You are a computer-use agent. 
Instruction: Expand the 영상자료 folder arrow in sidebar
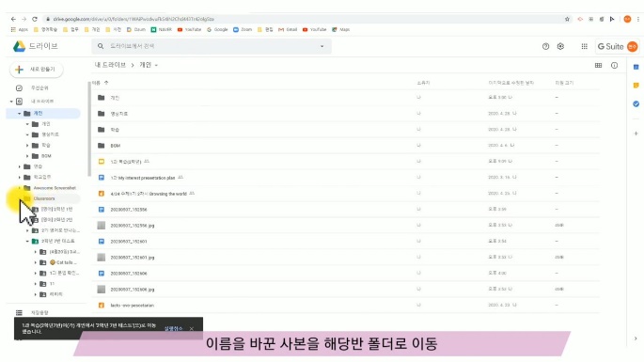point(27,134)
